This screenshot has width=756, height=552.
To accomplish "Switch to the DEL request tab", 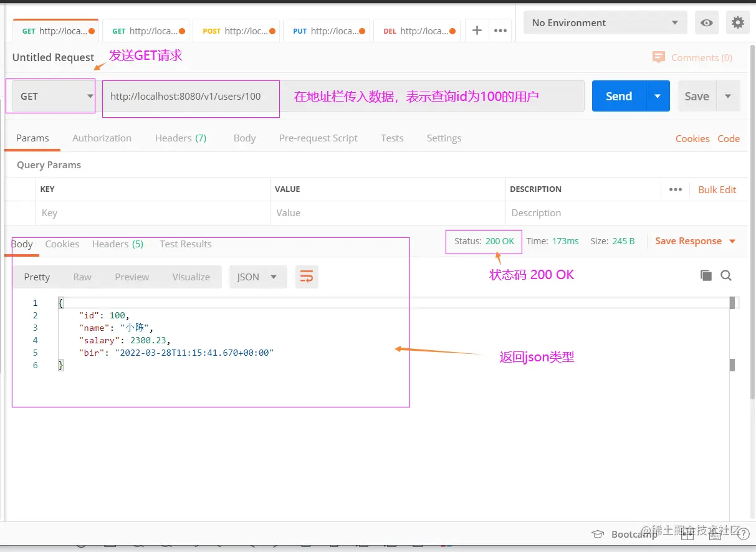I will click(x=418, y=31).
